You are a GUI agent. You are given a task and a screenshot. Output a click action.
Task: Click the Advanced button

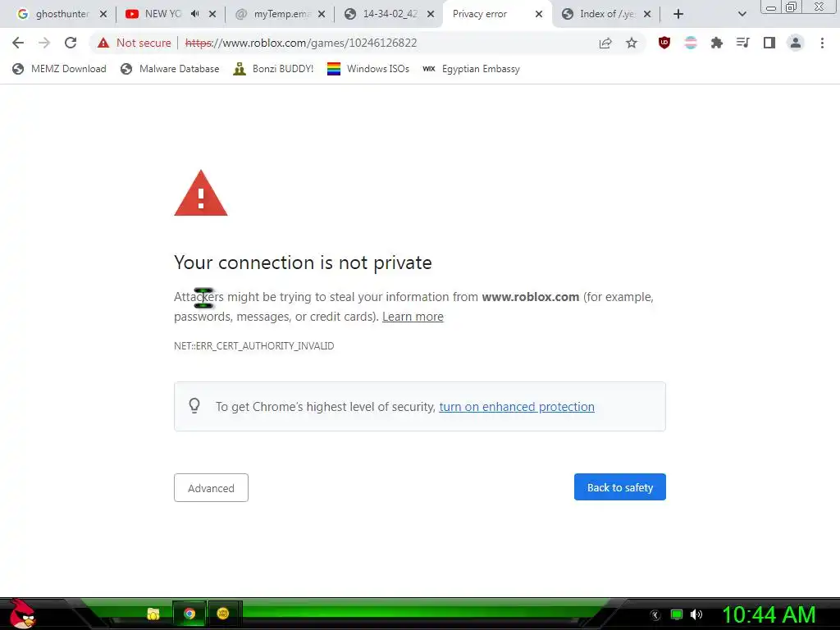[x=211, y=487]
